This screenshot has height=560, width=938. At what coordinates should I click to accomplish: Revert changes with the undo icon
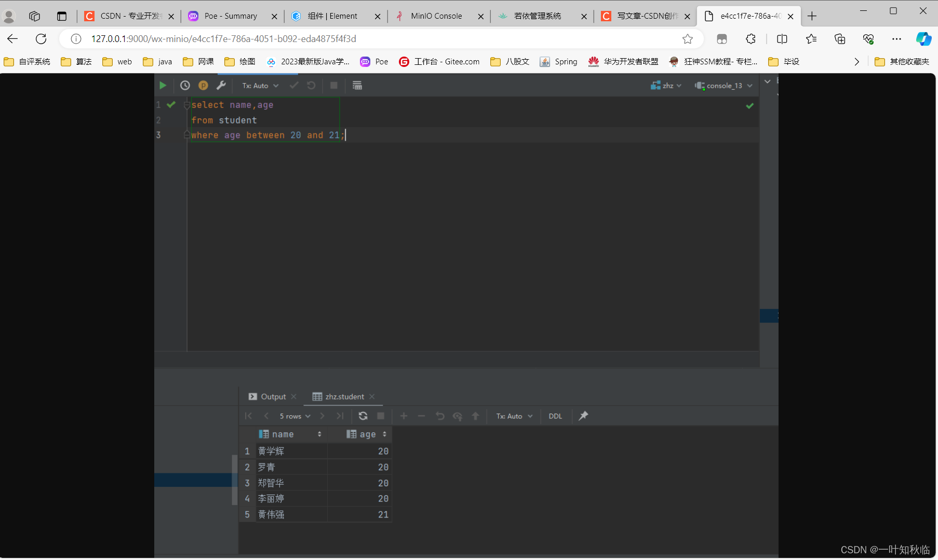[440, 416]
